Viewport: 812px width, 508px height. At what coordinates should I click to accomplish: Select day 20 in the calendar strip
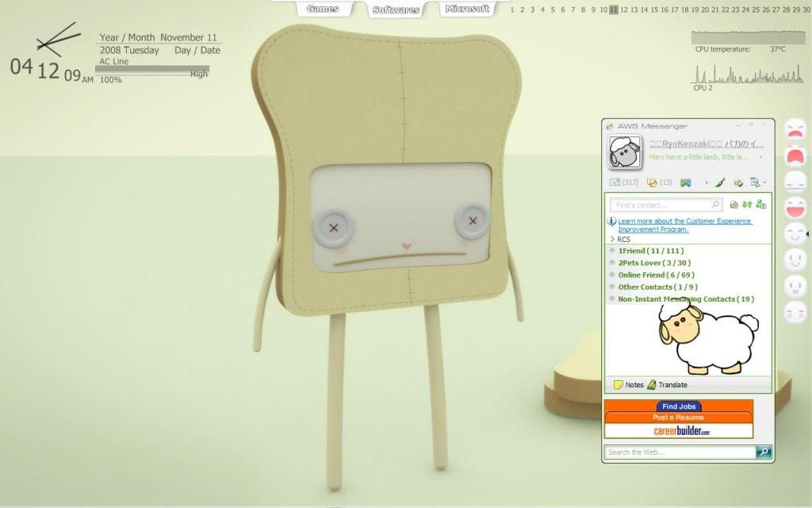pos(704,10)
